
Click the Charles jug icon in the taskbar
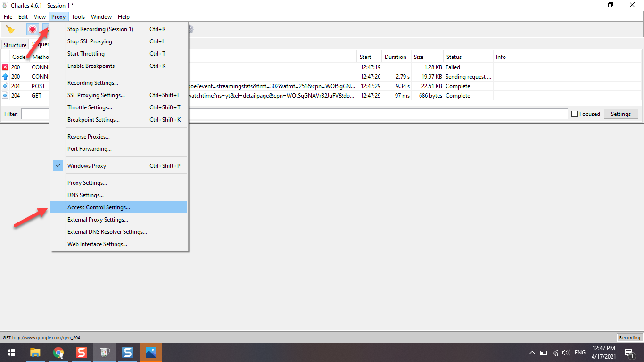coord(105,353)
